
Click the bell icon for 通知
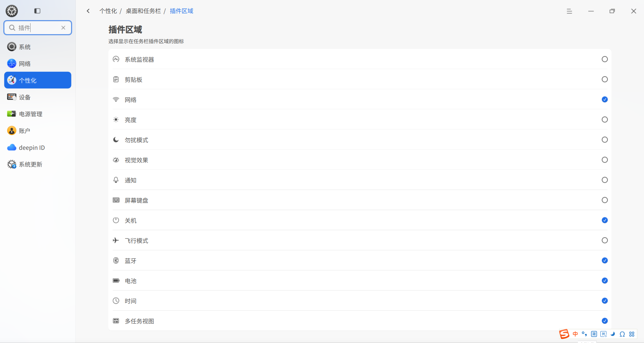pyautogui.click(x=116, y=180)
